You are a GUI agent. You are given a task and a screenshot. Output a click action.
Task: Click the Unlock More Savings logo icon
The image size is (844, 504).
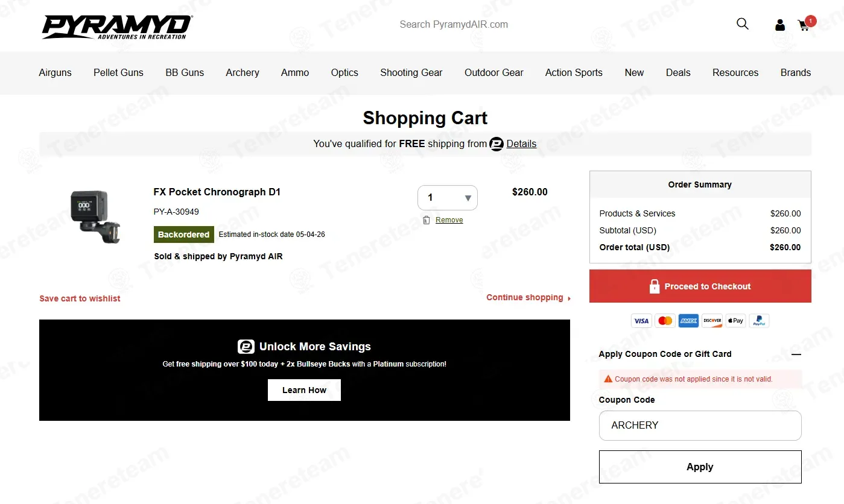[246, 347]
